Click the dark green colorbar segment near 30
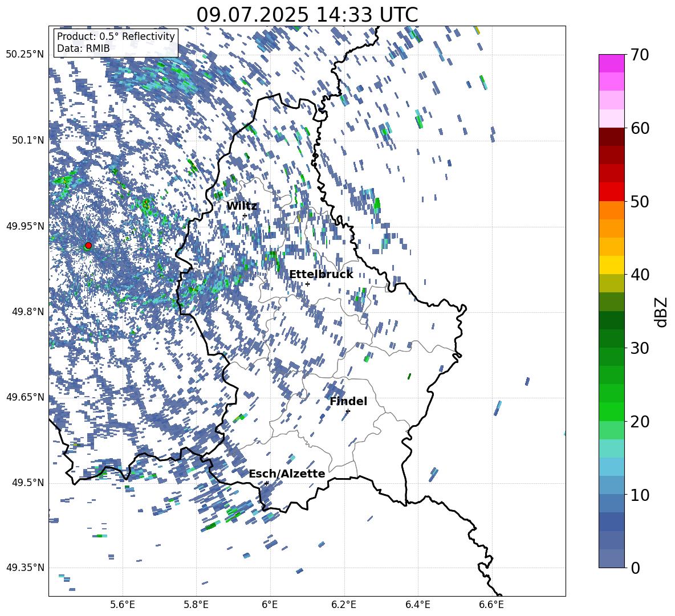This screenshot has height=616, width=675. point(612,338)
